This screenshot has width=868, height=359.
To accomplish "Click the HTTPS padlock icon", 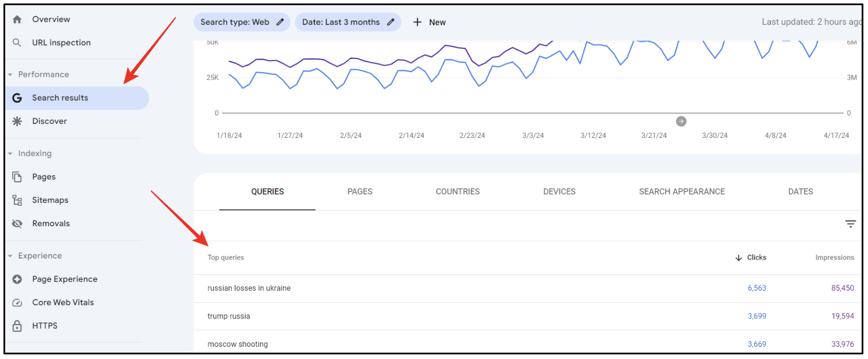I will point(17,326).
